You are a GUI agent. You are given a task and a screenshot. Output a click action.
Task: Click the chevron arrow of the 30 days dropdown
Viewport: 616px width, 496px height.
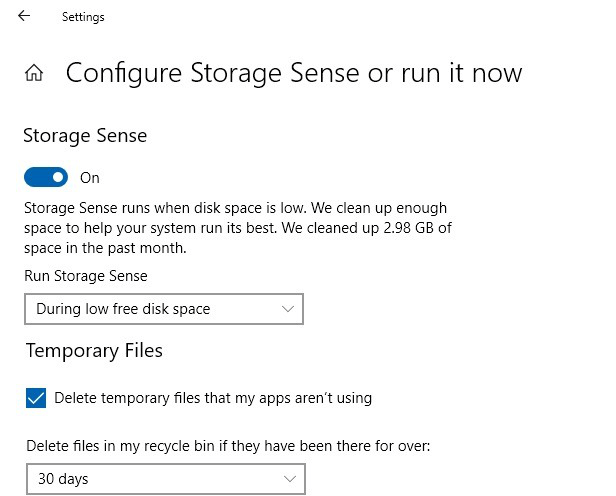point(291,478)
